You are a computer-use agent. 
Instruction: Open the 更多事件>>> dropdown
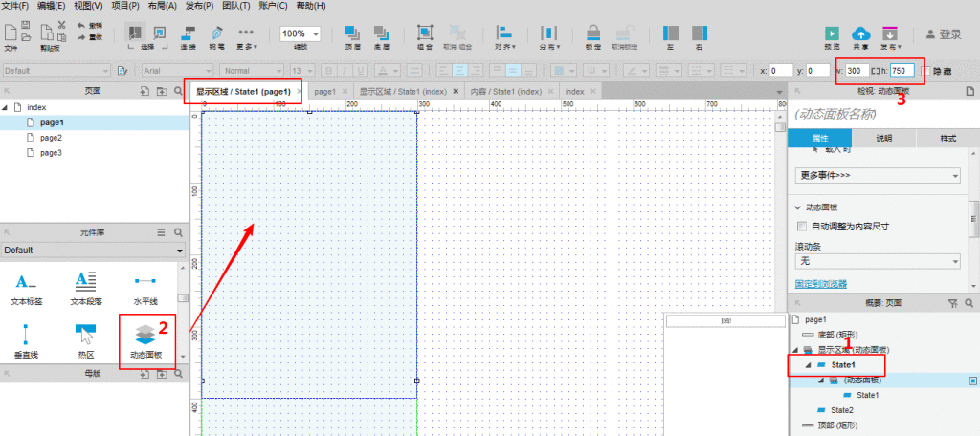[x=878, y=176]
